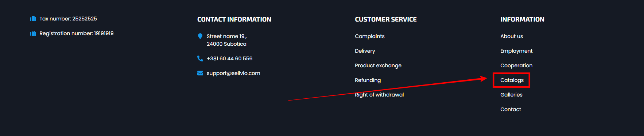The height and width of the screenshot is (136, 644).
Task: Open the highlighted Catalogs link
Action: pyautogui.click(x=512, y=80)
